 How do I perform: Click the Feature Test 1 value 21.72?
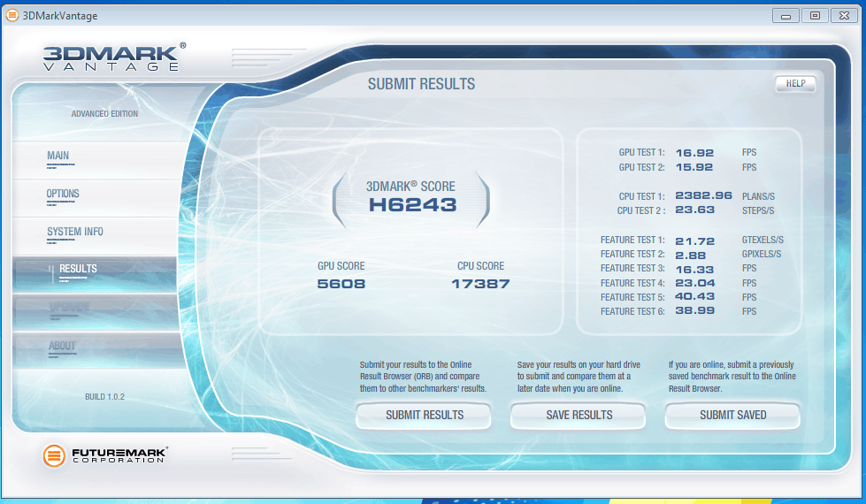pyautogui.click(x=694, y=241)
